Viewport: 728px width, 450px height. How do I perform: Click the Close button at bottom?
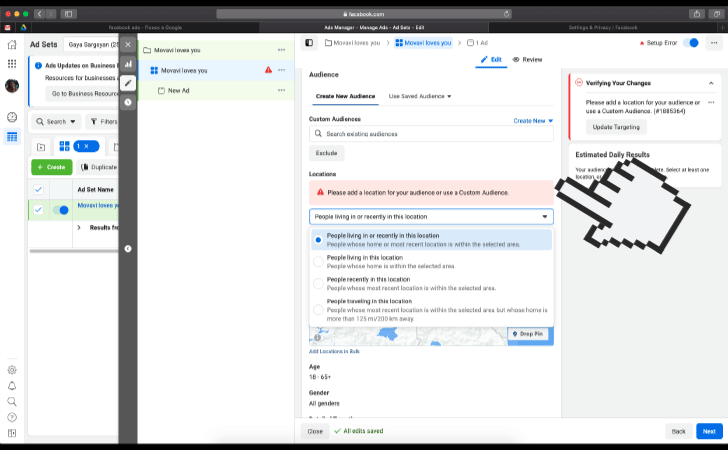(315, 431)
